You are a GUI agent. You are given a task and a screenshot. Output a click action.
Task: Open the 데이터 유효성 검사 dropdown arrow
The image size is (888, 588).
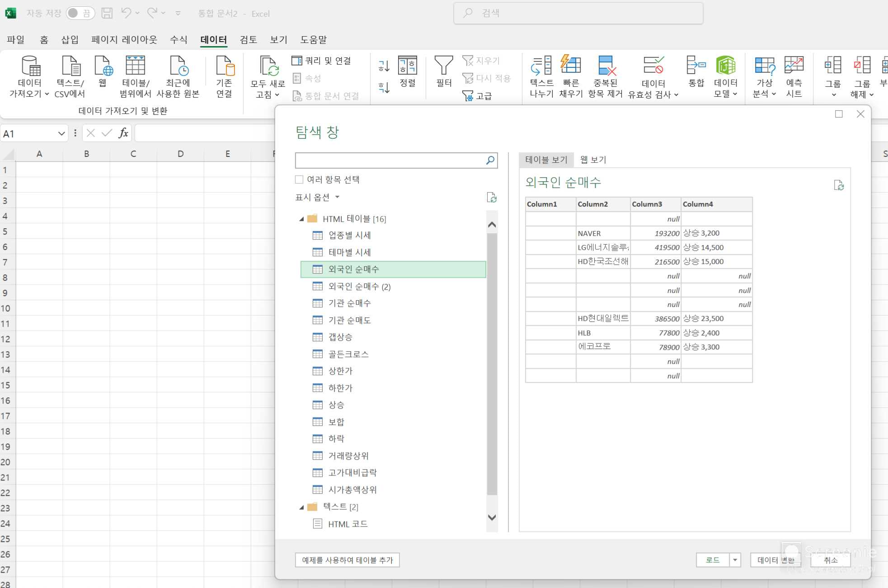point(677,94)
